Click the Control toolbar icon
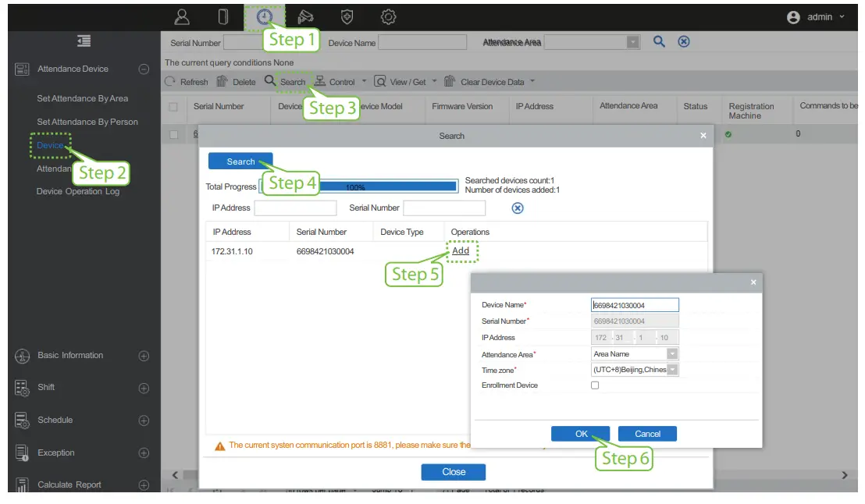This screenshot has height=504, width=865. tap(319, 82)
